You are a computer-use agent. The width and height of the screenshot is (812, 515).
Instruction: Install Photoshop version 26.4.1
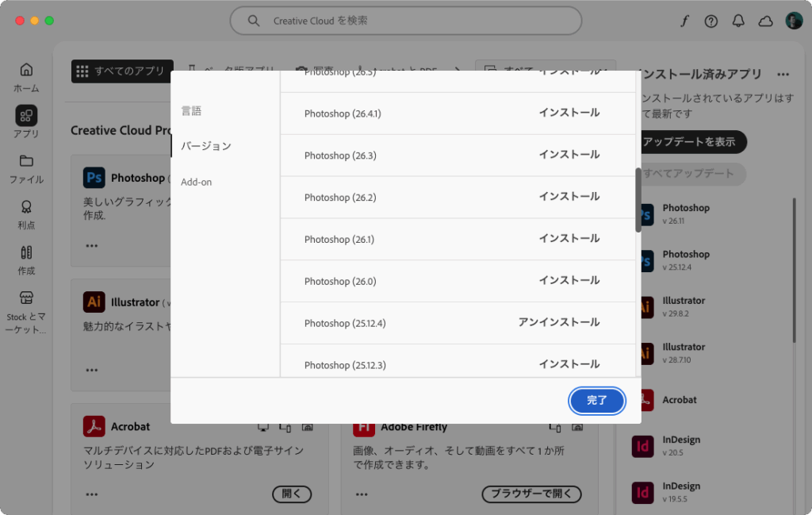click(x=569, y=113)
